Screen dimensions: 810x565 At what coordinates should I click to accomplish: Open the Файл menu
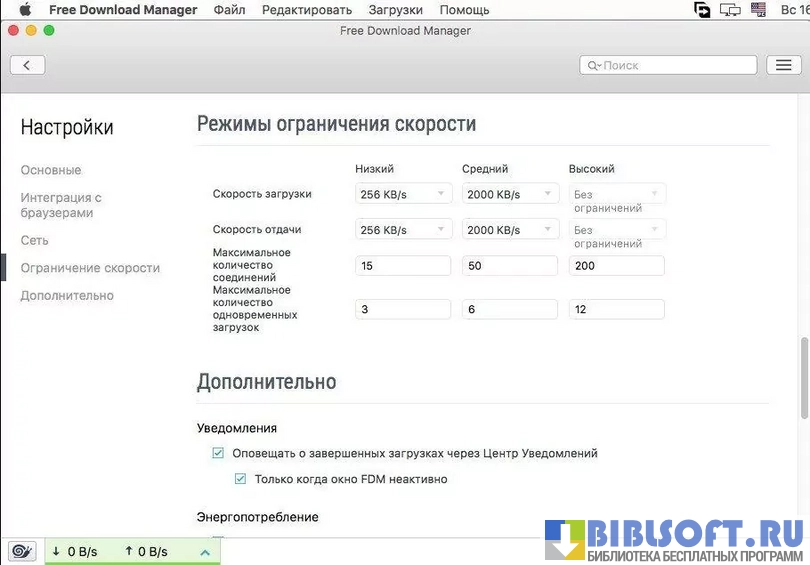click(x=229, y=10)
